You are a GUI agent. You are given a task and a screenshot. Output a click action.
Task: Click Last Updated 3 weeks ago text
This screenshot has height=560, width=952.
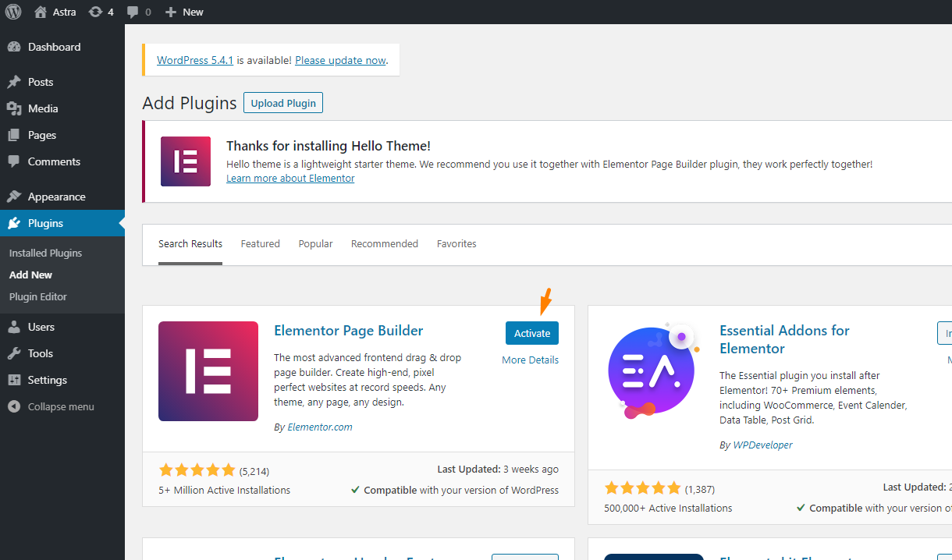(498, 470)
